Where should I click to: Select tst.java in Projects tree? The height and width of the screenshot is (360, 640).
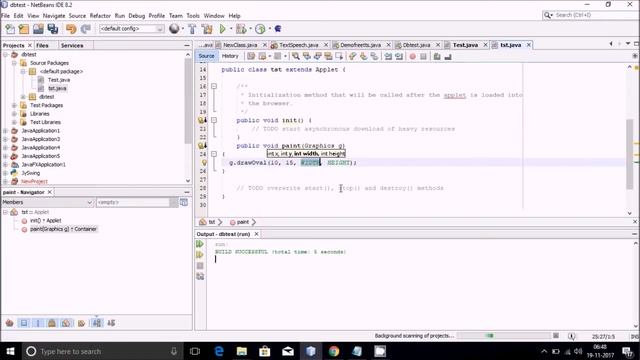point(57,88)
